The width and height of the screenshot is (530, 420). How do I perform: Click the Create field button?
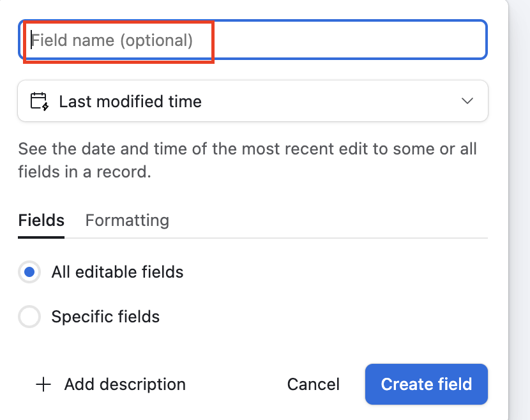(426, 384)
